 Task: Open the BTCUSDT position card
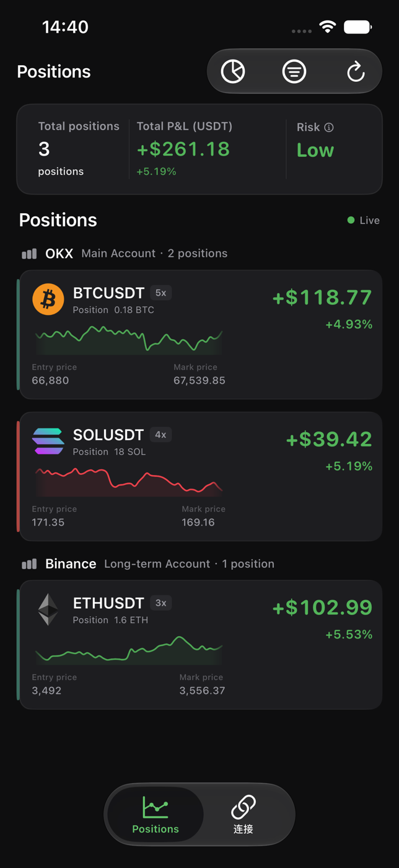coord(199,334)
